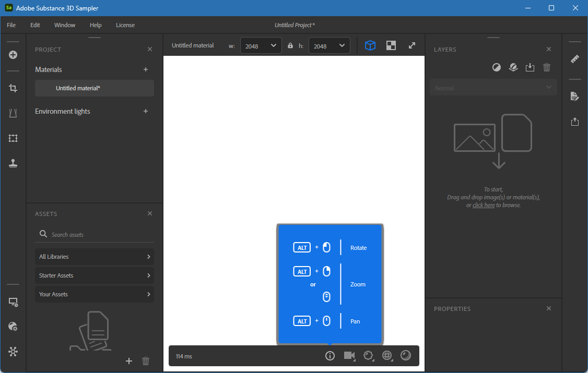This screenshot has width=588, height=373.
Task: Click the plus-in-circle create icon in left sidebar
Action: pyautogui.click(x=13, y=55)
